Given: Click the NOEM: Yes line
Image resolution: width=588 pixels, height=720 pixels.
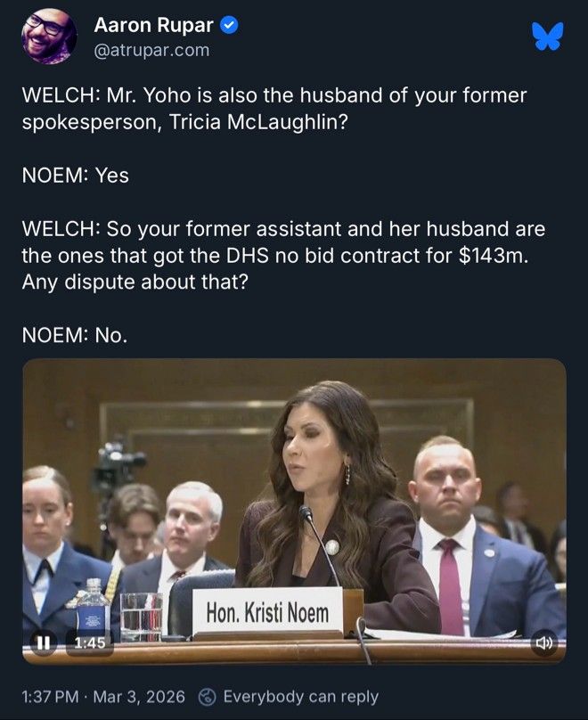Looking at the screenshot, I should pyautogui.click(x=75, y=175).
